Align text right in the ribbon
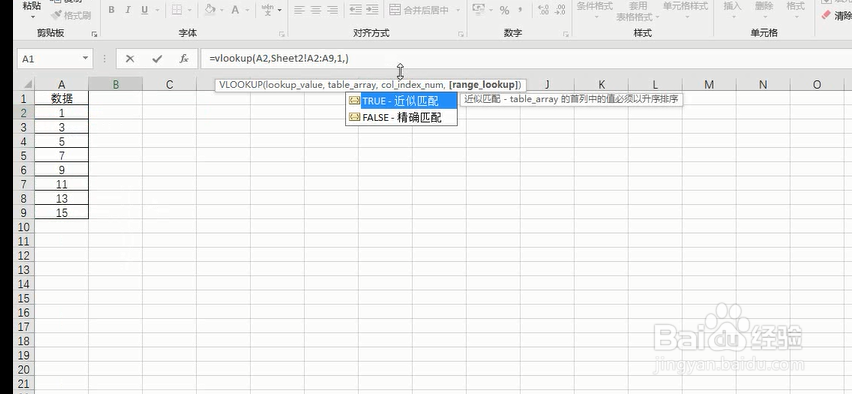 [333, 10]
